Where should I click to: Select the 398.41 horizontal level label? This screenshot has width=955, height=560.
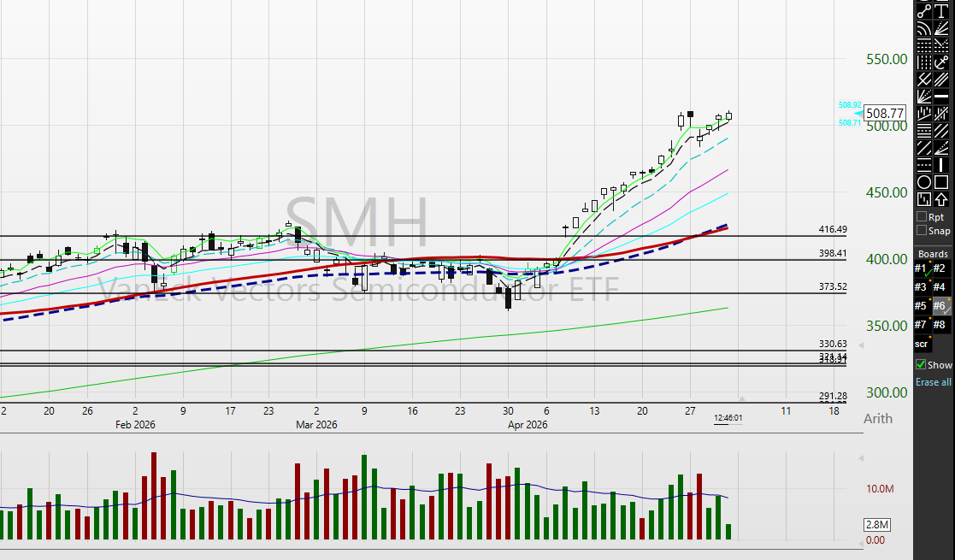click(x=833, y=253)
